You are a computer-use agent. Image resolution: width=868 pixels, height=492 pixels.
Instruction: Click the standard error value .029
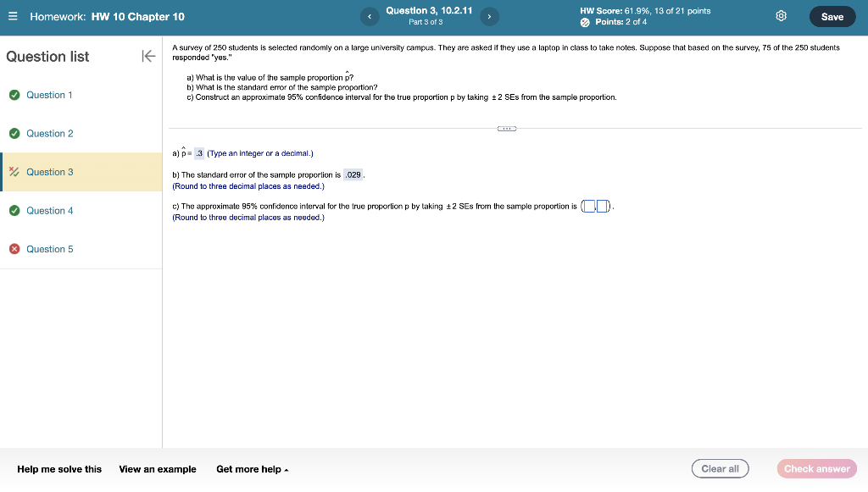point(353,174)
